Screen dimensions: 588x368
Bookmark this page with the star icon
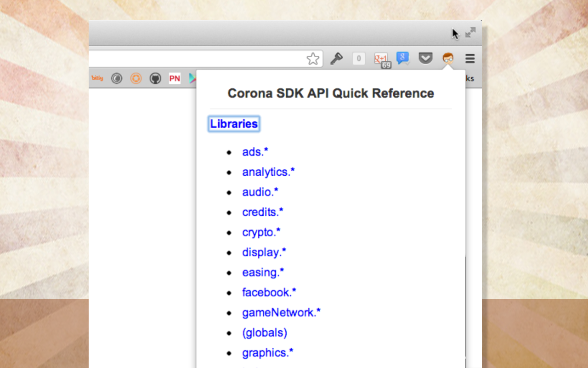click(313, 59)
